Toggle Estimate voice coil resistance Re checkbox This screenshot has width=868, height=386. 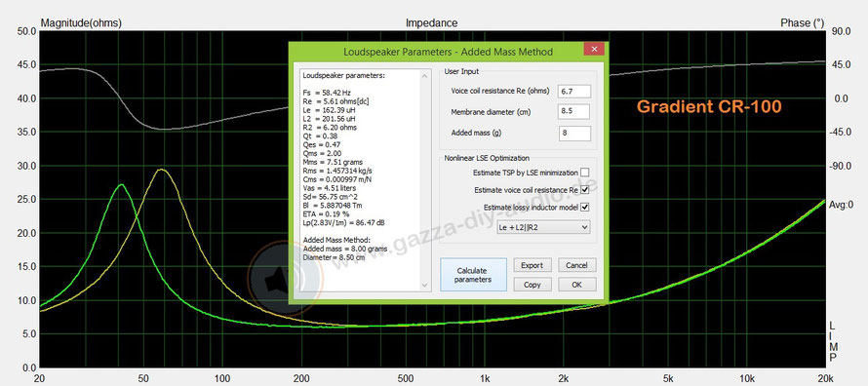[x=584, y=190]
